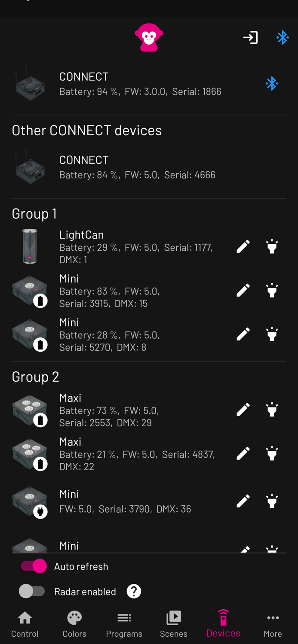Tap the Bluetooth icon next to CONNECT serial 1866

pyautogui.click(x=272, y=83)
